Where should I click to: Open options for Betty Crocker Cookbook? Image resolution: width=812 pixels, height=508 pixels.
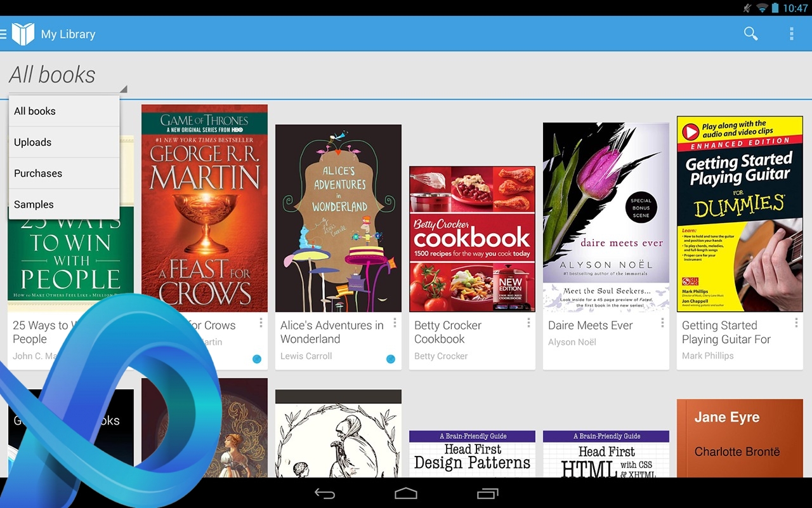tap(528, 323)
